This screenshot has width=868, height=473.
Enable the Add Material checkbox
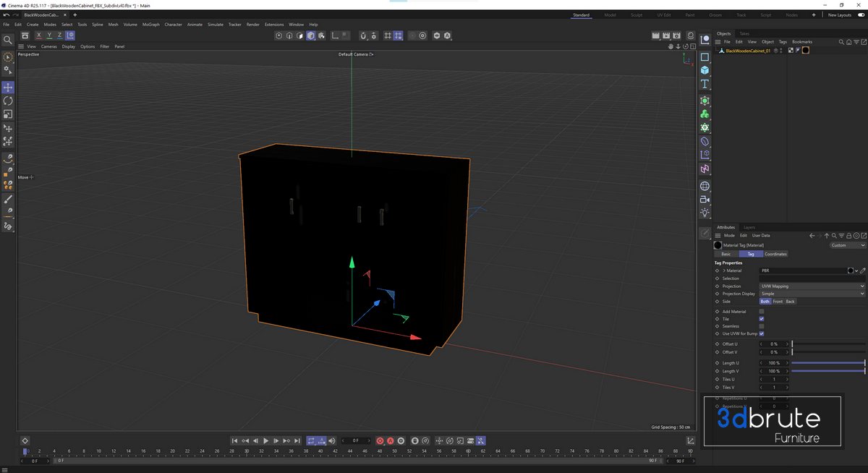[762, 312]
